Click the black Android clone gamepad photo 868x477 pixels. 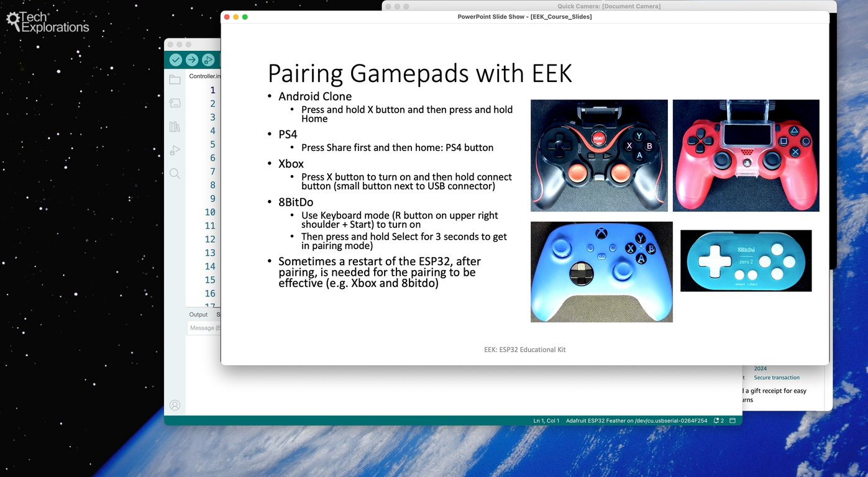(x=599, y=155)
